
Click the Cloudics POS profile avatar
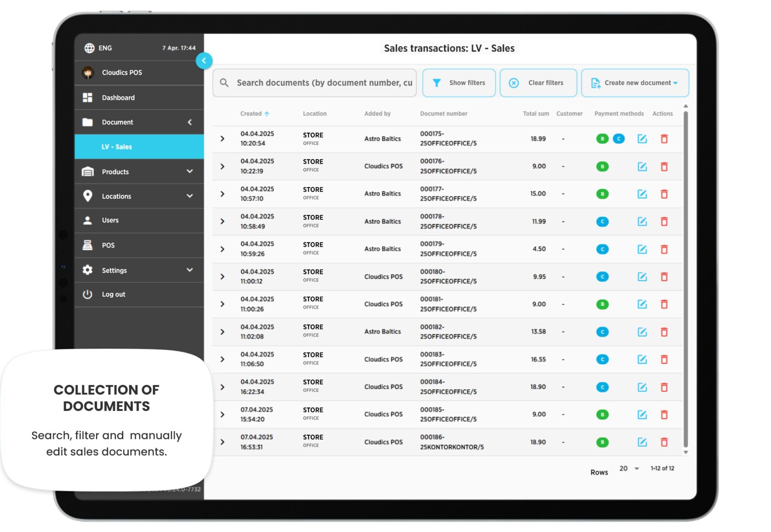point(88,73)
